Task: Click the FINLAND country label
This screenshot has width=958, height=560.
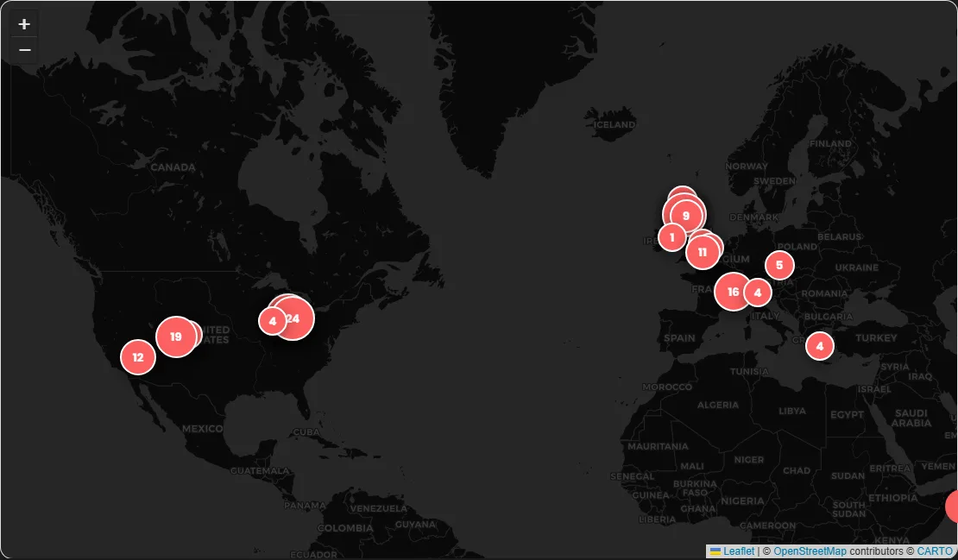Action: (x=829, y=143)
